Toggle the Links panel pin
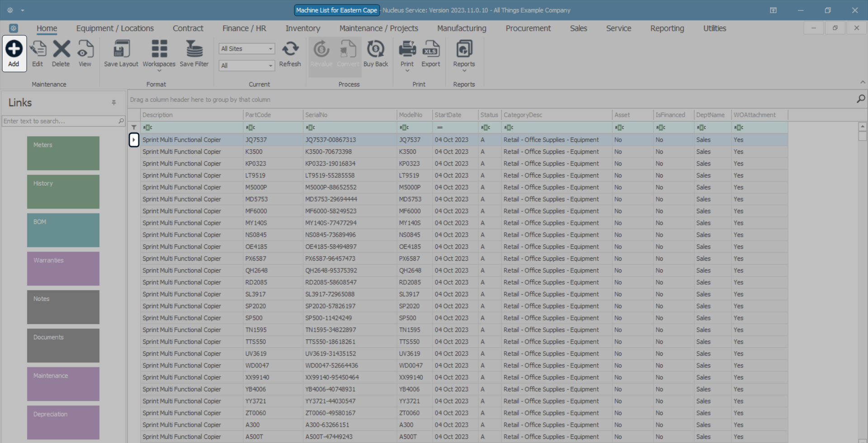The image size is (868, 443). click(x=114, y=103)
